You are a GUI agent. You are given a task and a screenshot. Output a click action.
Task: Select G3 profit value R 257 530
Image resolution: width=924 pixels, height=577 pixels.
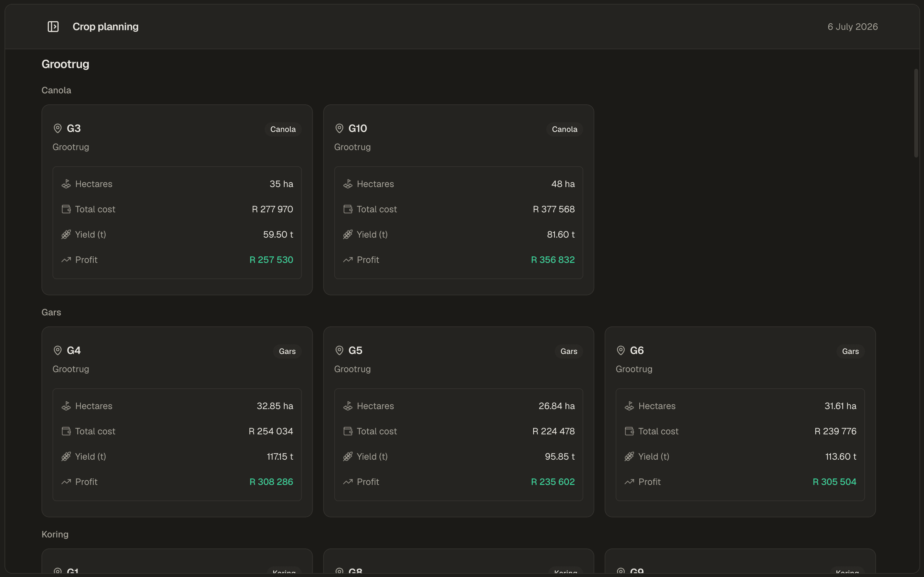271,260
